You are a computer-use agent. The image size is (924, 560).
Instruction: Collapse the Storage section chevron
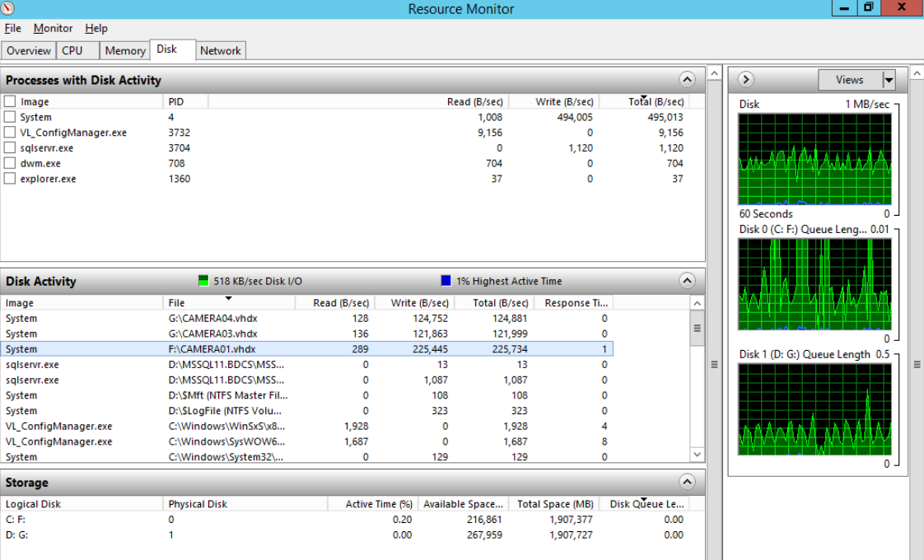687,483
